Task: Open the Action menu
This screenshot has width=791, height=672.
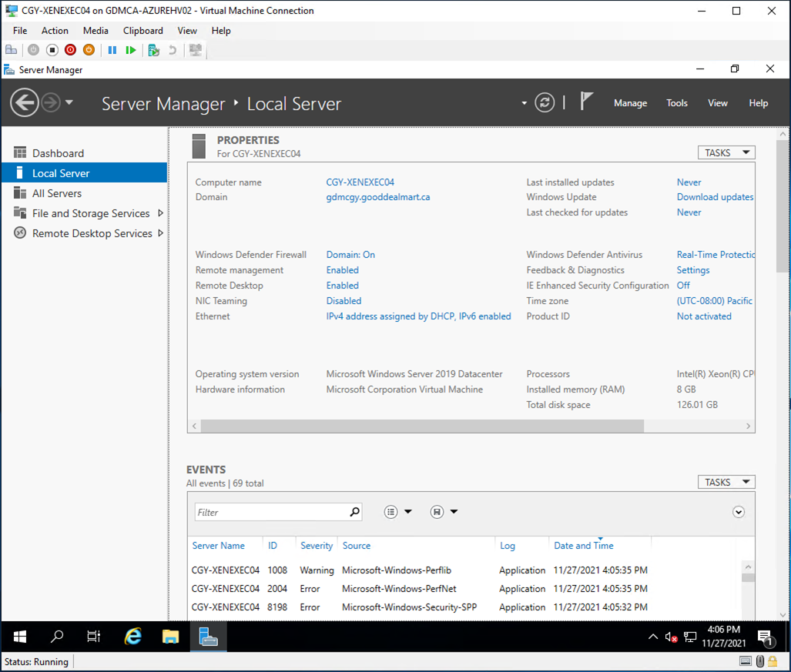Action: pyautogui.click(x=55, y=31)
